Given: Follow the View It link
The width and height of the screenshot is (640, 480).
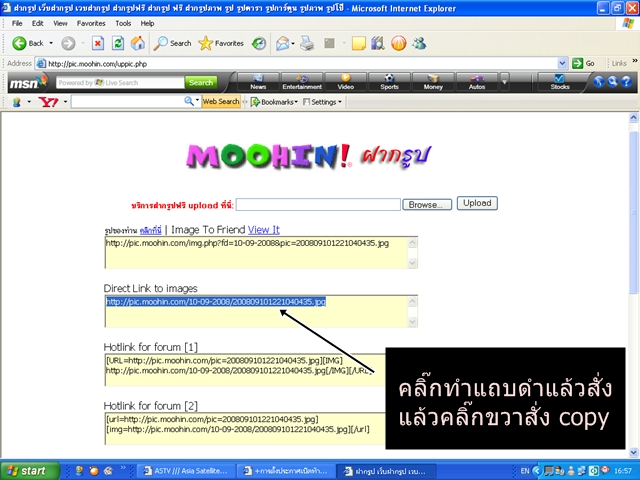Looking at the screenshot, I should [264, 230].
